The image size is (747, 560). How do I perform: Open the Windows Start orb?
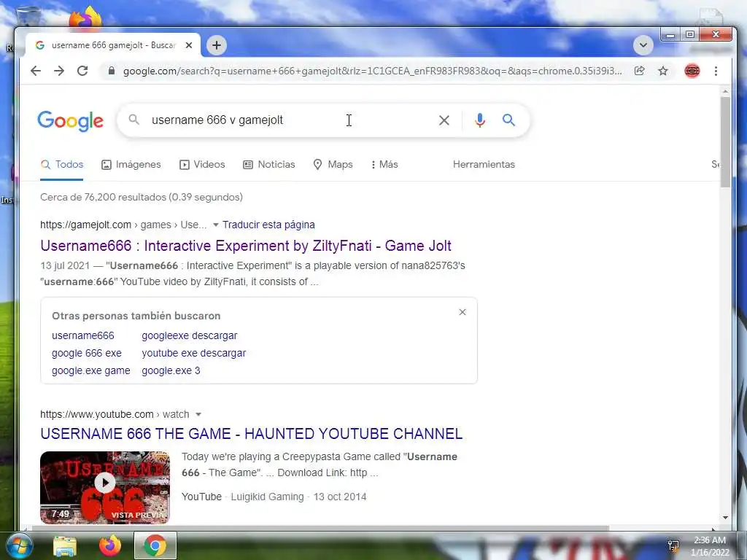(x=19, y=545)
